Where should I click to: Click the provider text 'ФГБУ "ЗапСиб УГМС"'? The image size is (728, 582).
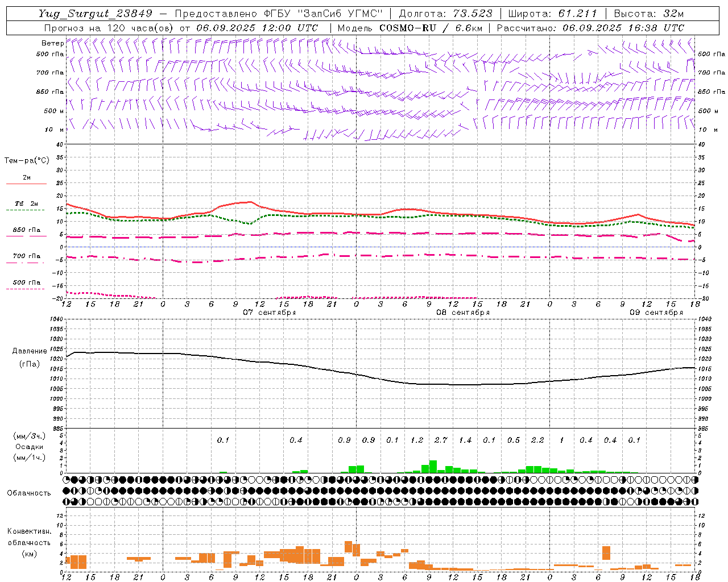(x=324, y=14)
